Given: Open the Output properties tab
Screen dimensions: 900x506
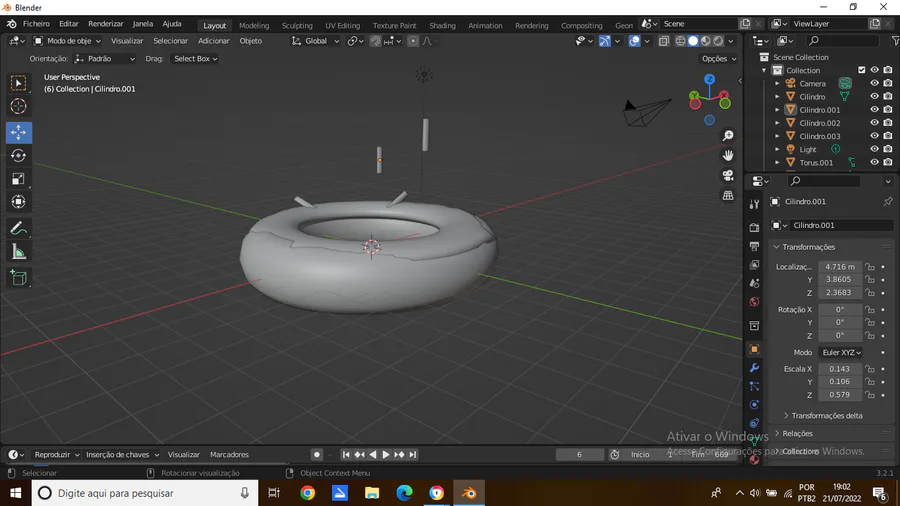Looking at the screenshot, I should (754, 246).
